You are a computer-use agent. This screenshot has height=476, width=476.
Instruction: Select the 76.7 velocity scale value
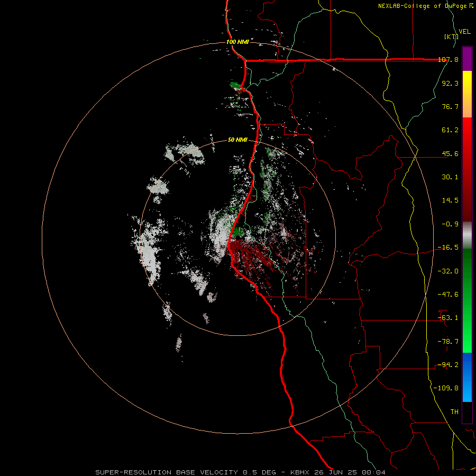(x=450, y=106)
